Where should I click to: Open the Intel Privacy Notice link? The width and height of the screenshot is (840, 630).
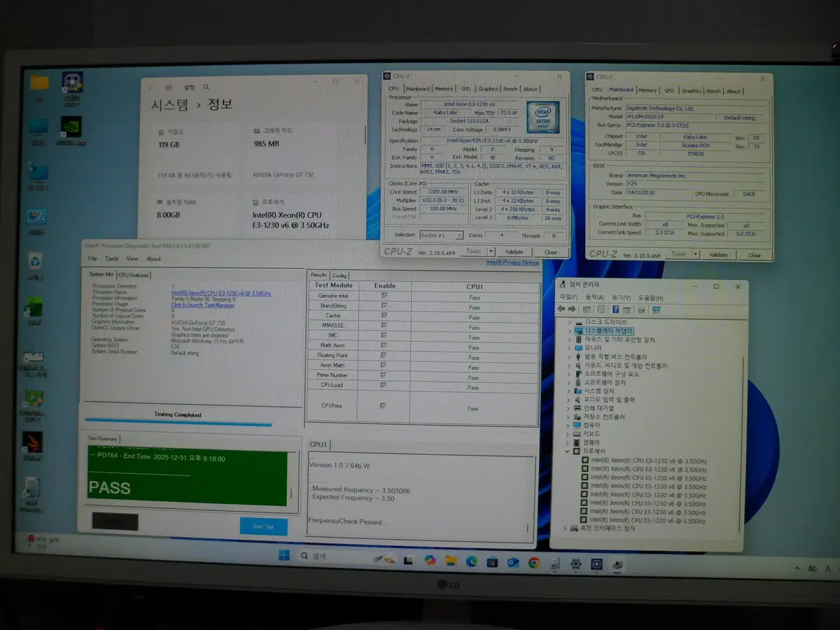pos(512,262)
